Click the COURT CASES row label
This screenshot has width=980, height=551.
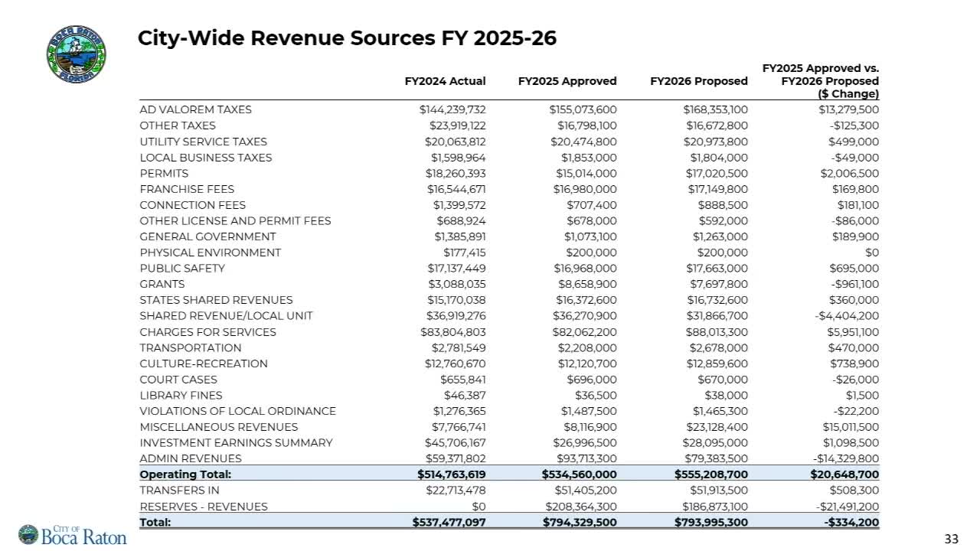(178, 380)
